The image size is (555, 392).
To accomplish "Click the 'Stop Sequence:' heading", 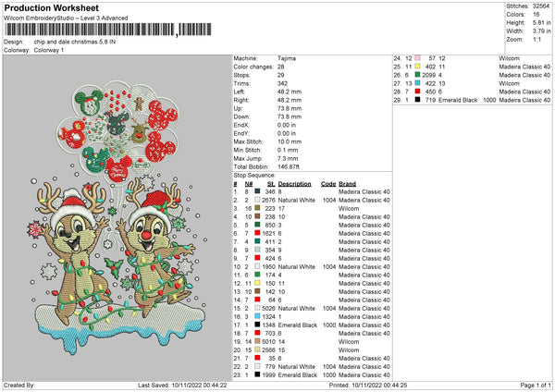I will tap(254, 175).
